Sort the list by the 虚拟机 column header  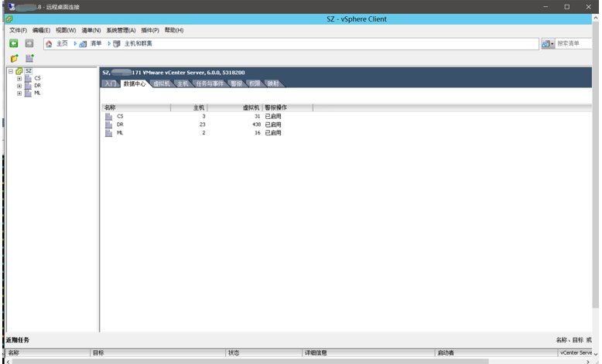235,107
